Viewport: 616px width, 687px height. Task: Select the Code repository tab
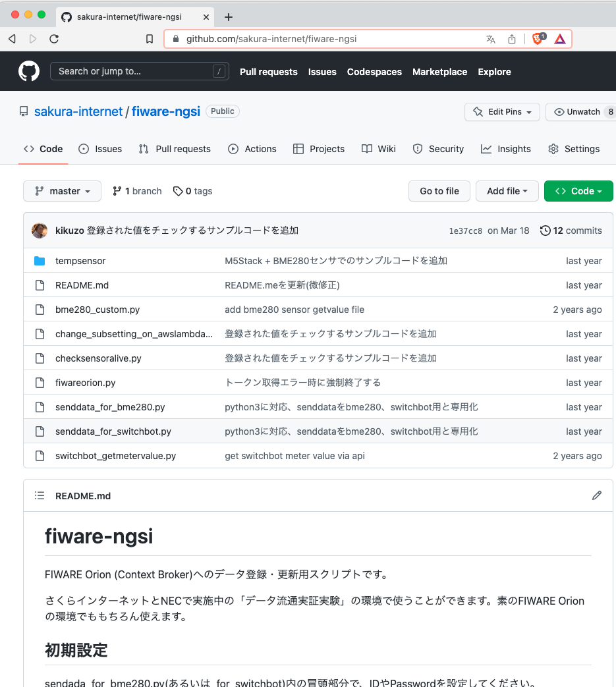coord(43,149)
